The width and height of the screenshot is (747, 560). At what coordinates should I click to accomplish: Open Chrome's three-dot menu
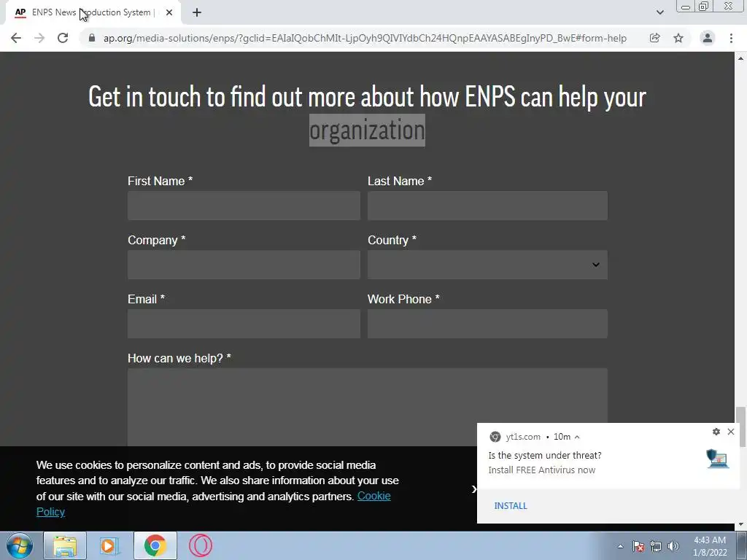pos(731,38)
